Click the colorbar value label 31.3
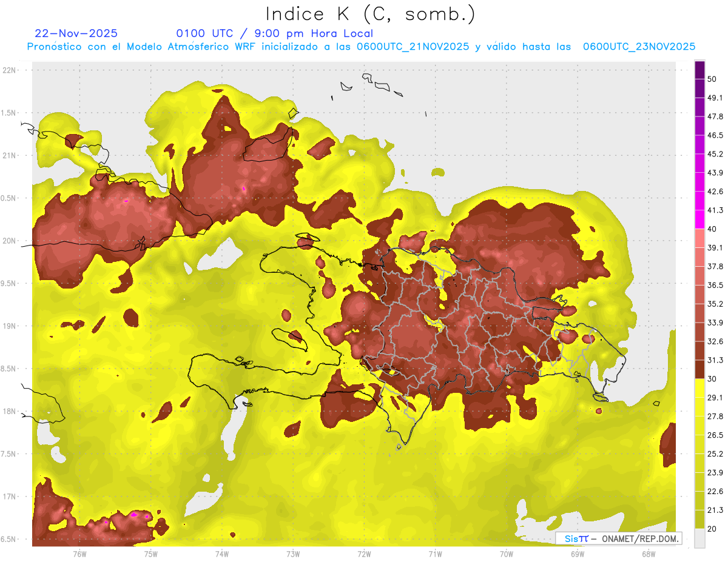 [715, 360]
